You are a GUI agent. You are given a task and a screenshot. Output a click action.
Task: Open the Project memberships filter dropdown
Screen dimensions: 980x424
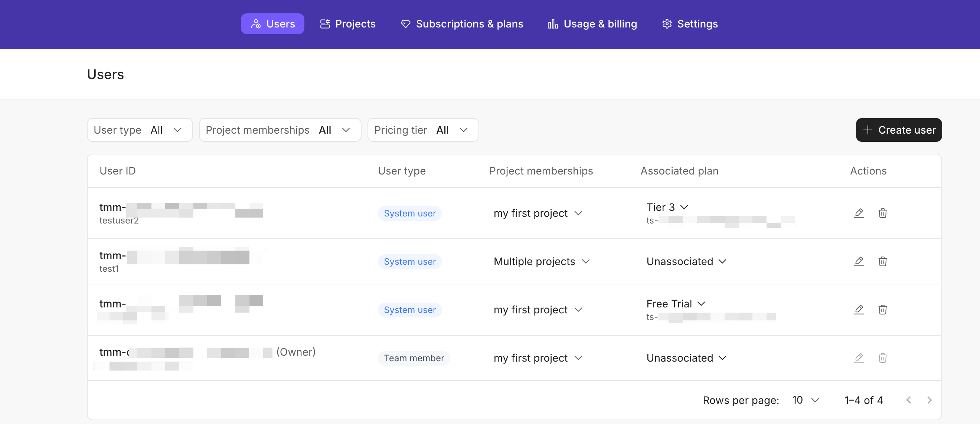[280, 130]
